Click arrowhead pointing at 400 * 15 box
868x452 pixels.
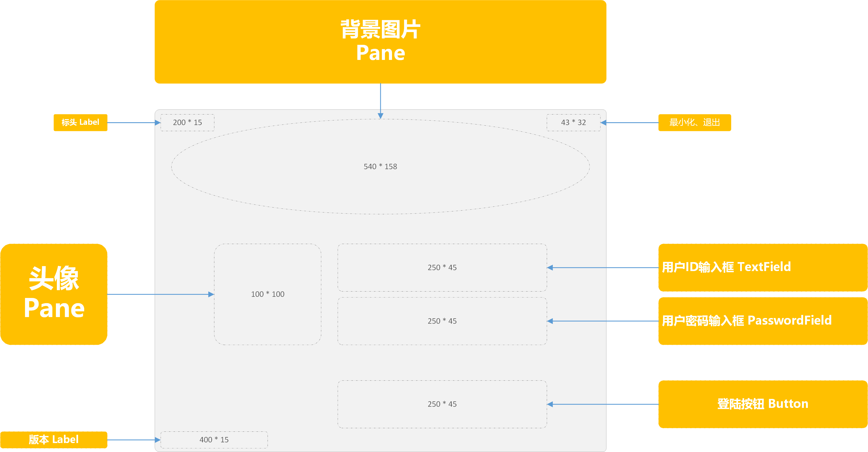coord(158,440)
